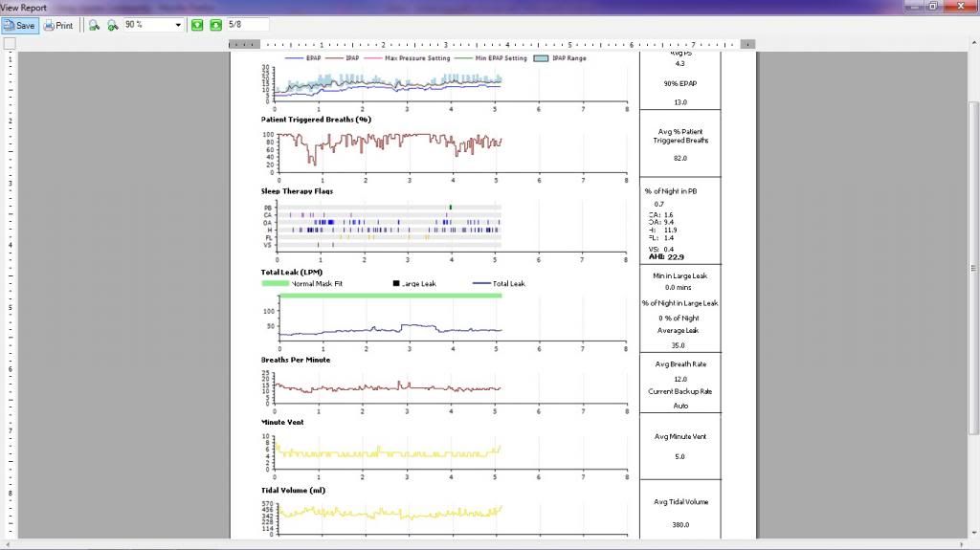
Task: Click the "Avg % Patient Triggered Breaths" label
Action: click(x=680, y=136)
